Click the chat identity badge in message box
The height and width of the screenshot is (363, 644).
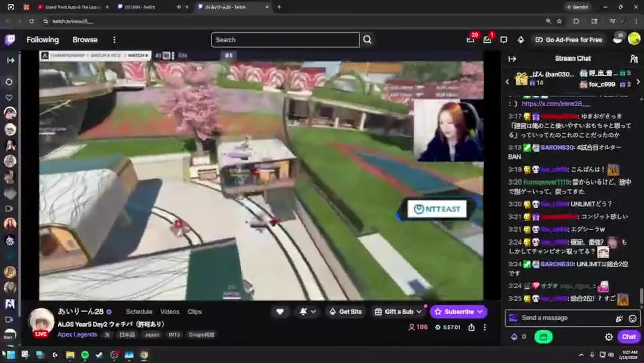[x=513, y=318]
